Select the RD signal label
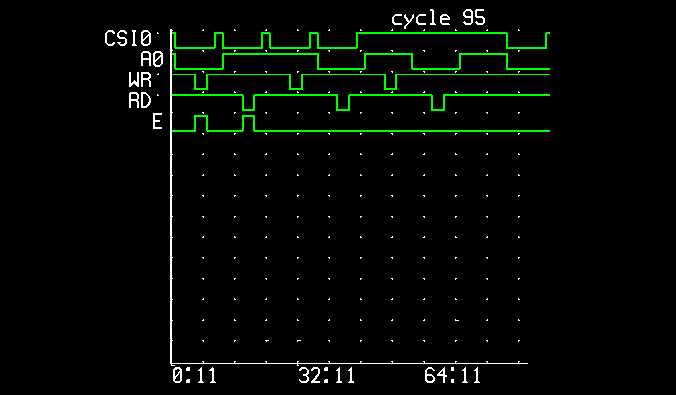 pyautogui.click(x=140, y=101)
